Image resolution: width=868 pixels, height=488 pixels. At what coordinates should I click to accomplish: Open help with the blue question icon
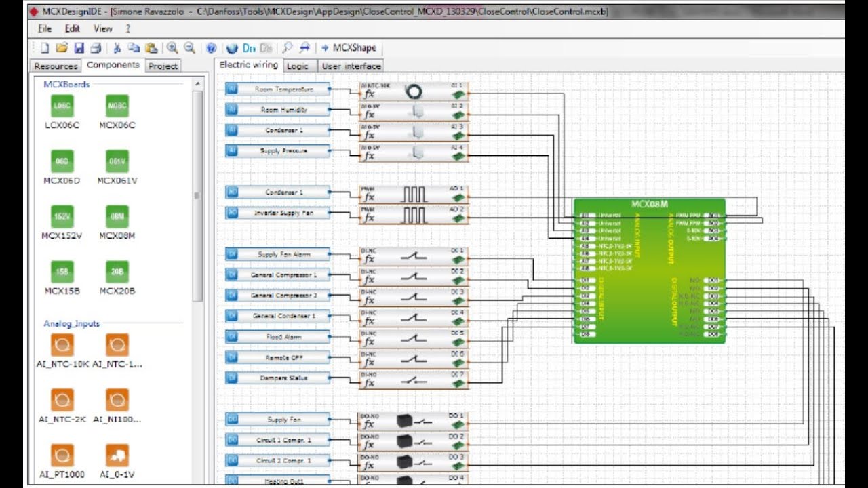[211, 48]
